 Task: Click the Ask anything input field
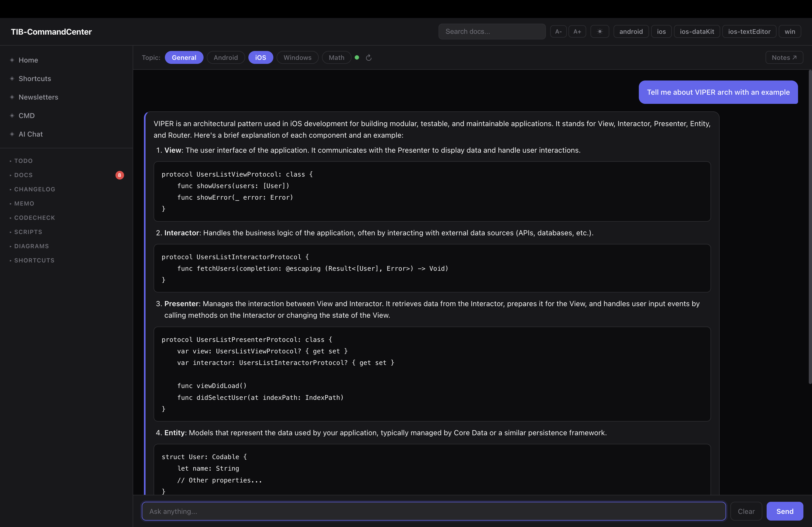click(x=433, y=511)
